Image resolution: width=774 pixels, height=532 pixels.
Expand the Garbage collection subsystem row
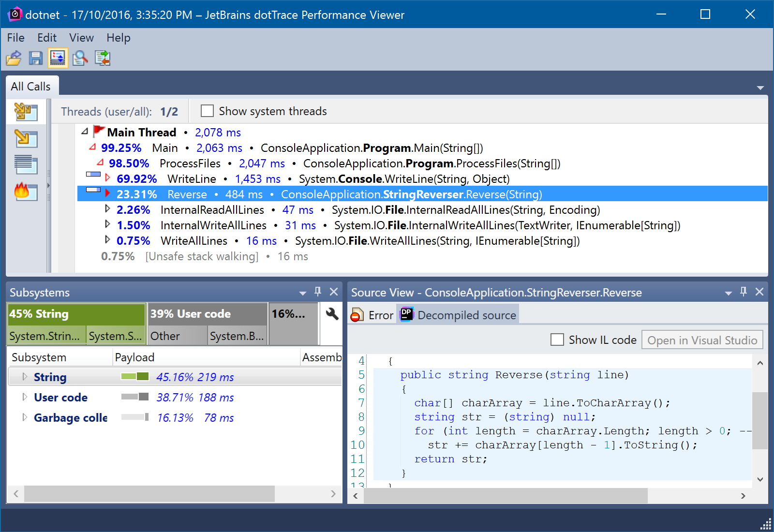24,417
